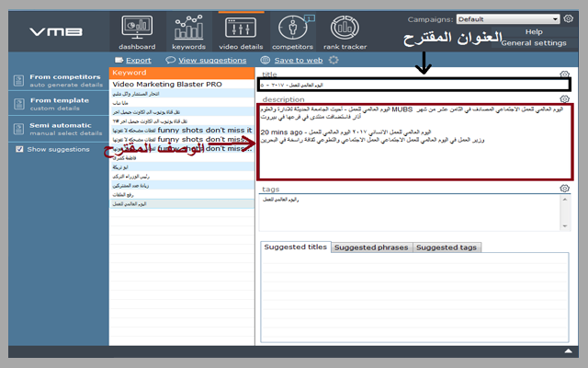Click inside the title input field

[414, 85]
